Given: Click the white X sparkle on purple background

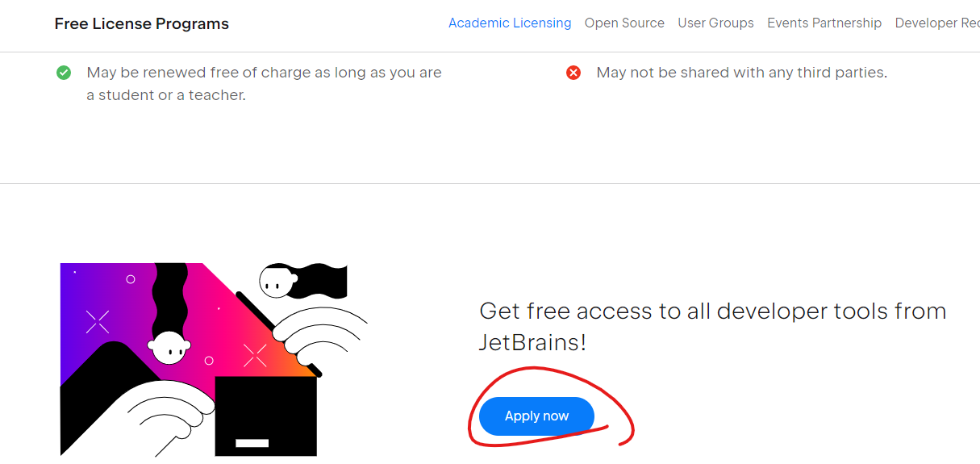Looking at the screenshot, I should (x=98, y=322).
